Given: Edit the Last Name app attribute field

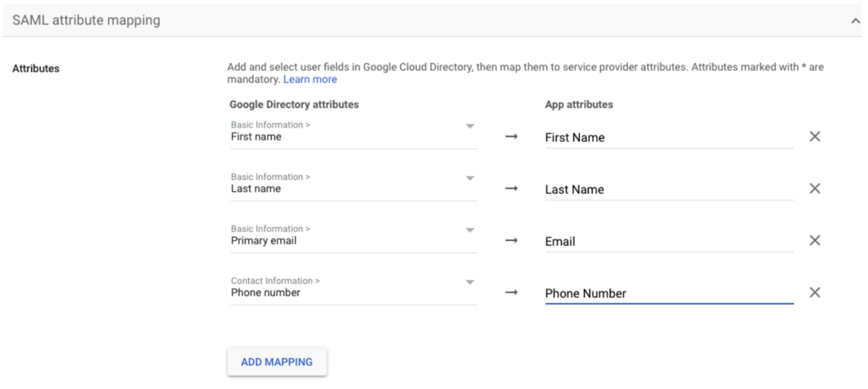Looking at the screenshot, I should (668, 190).
